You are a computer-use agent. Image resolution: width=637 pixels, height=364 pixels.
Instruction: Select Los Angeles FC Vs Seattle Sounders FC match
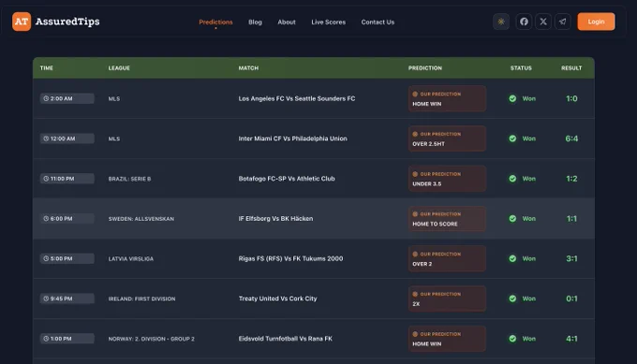point(297,98)
